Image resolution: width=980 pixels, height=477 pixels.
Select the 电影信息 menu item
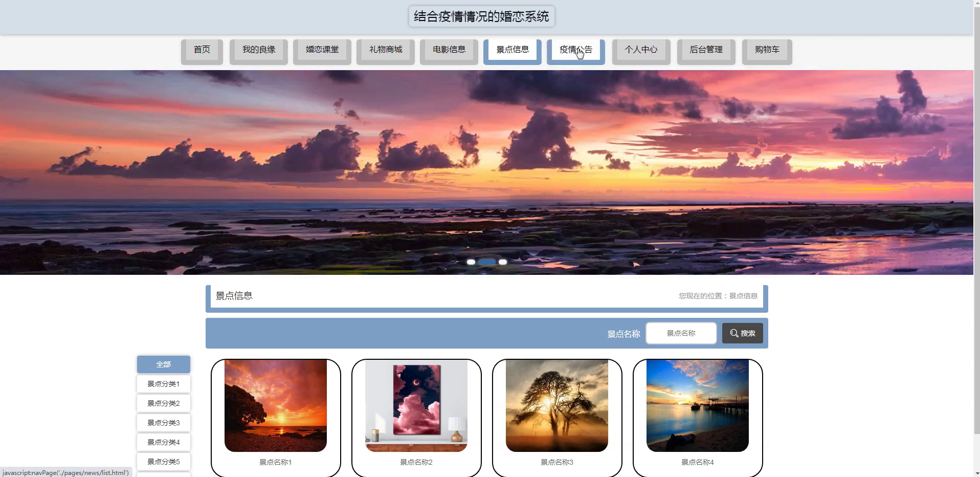point(449,52)
